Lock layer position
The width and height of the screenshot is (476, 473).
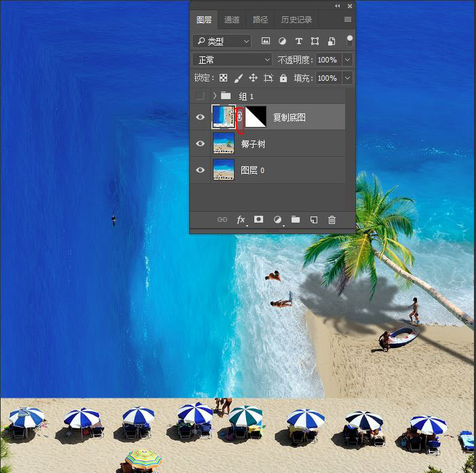(253, 78)
